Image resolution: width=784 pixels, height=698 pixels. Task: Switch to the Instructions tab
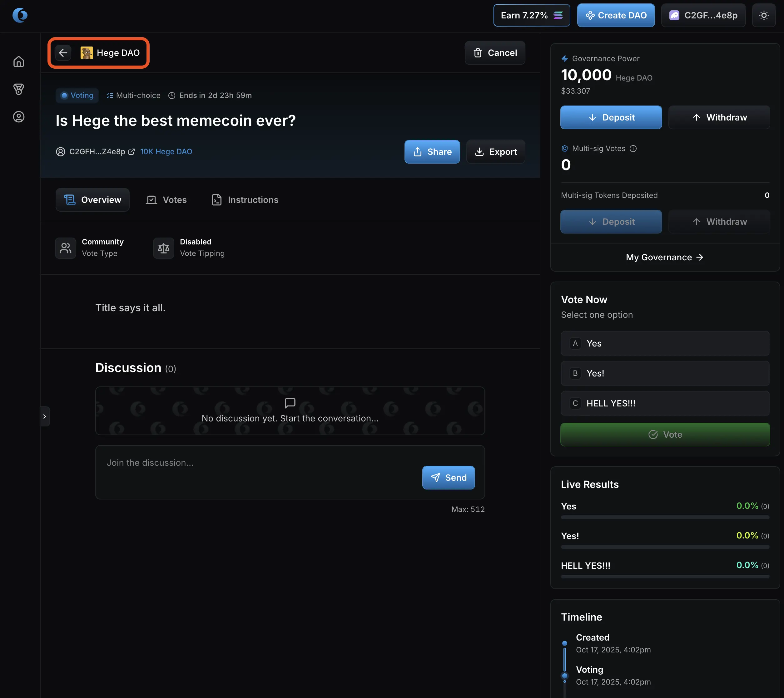[x=245, y=200]
